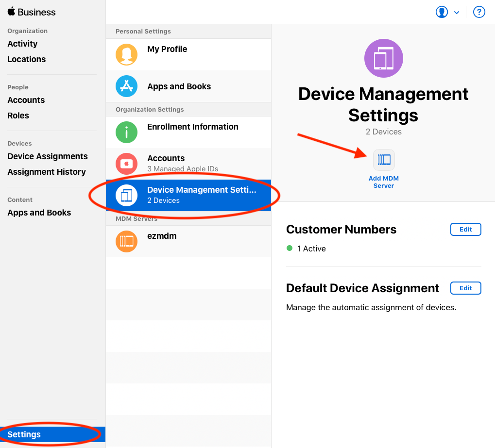Click the user account avatar icon
Image resolution: width=495 pixels, height=448 pixels.
pos(442,12)
